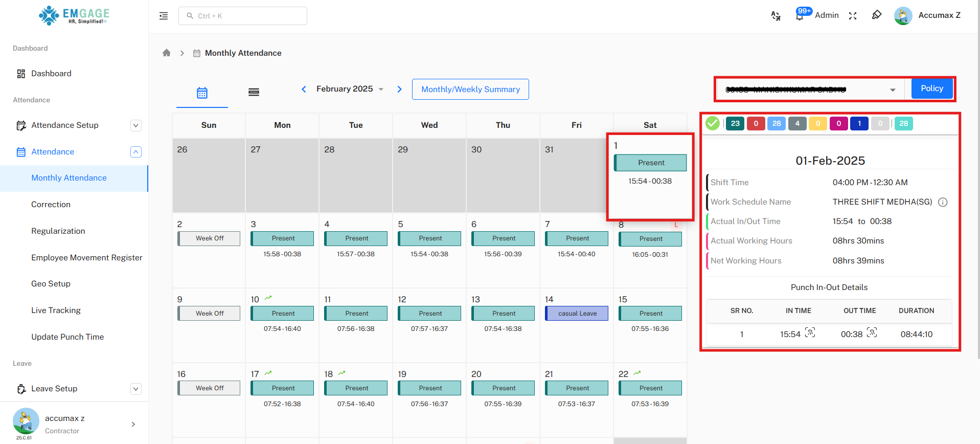Go to home via breadcrumb icon
Image resolution: width=980 pixels, height=444 pixels.
166,53
